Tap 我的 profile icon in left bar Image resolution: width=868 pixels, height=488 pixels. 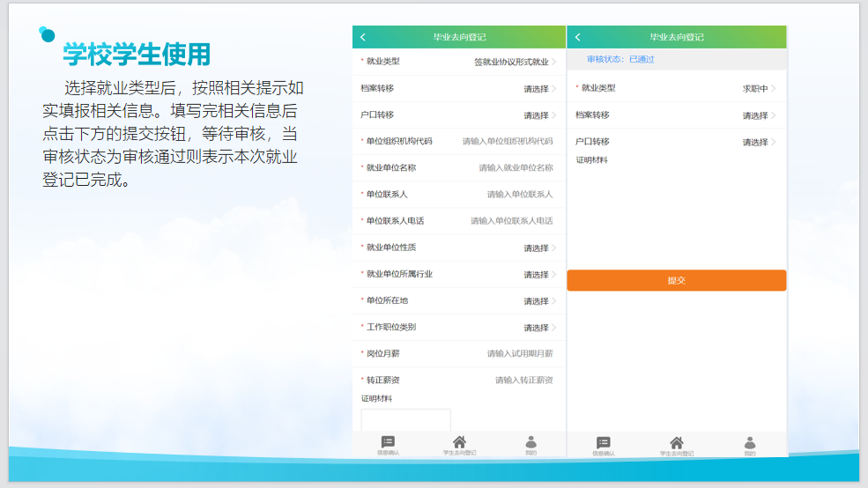[530, 444]
